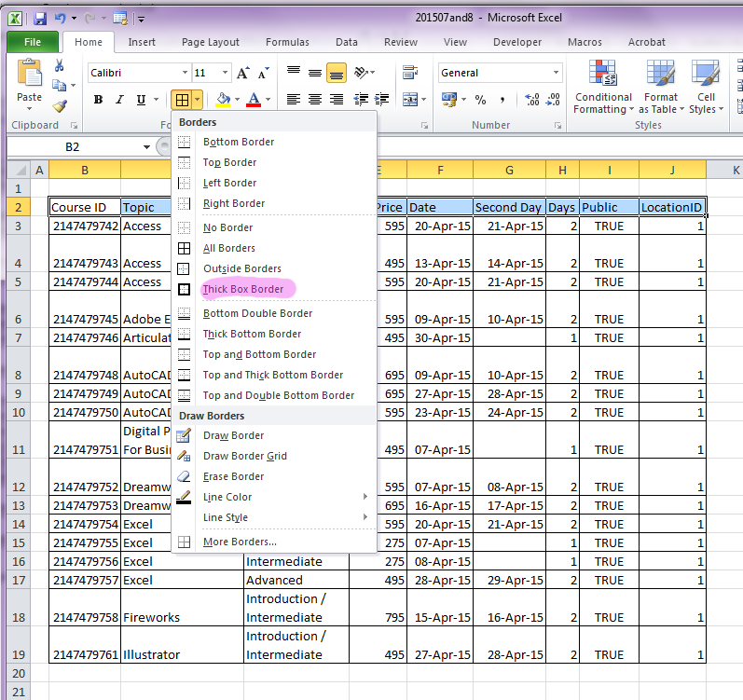
Task: Switch to the Insert tab
Action: click(x=141, y=42)
